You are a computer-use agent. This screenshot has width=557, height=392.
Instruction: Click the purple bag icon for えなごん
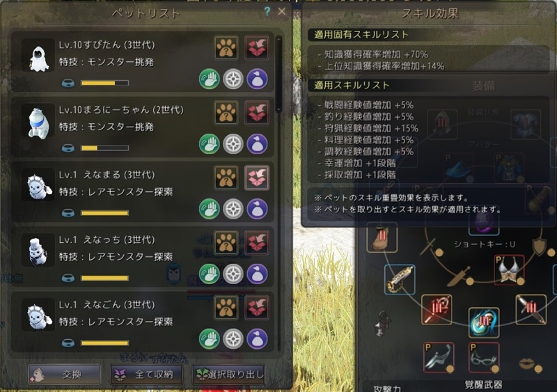257,338
